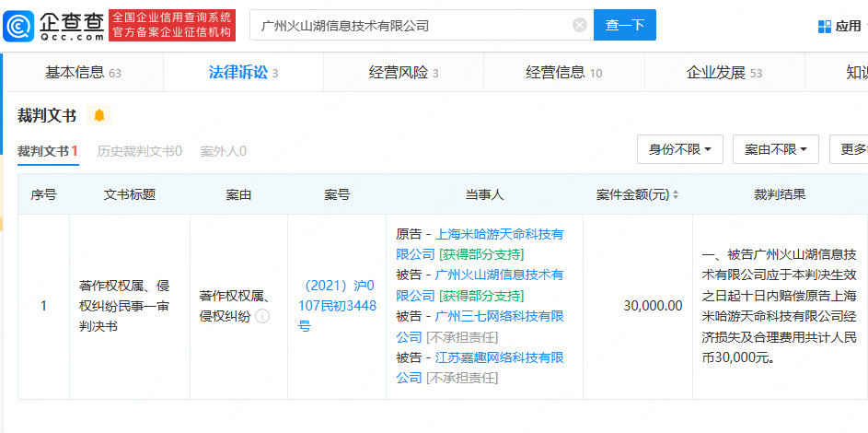Click the 当事人 column header
The height and width of the screenshot is (433, 868).
pos(484,195)
